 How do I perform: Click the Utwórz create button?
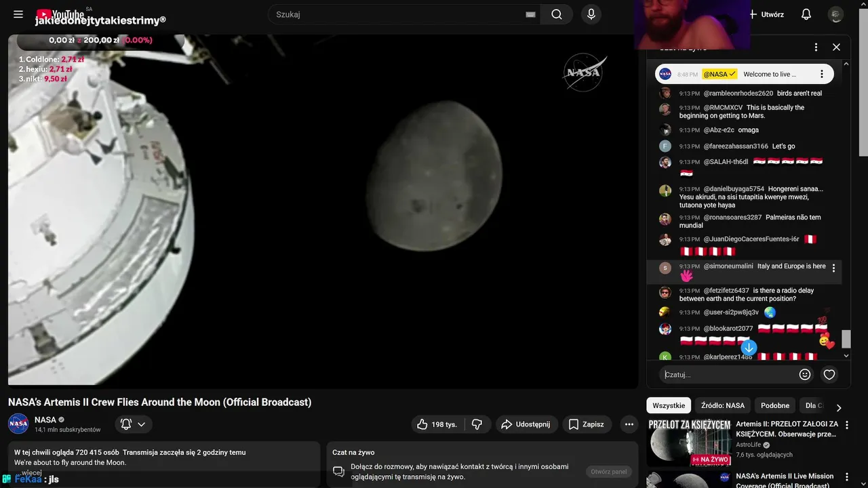click(766, 14)
